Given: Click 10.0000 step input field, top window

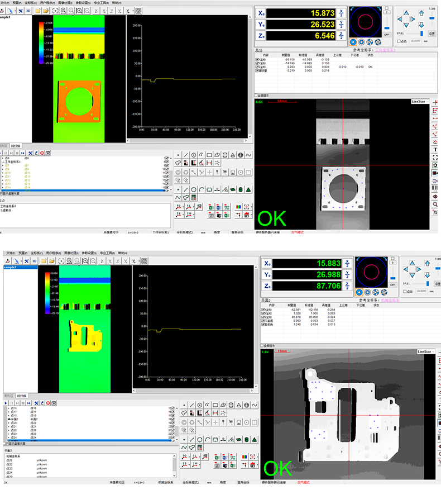Looking at the screenshot, I should coord(415,41).
